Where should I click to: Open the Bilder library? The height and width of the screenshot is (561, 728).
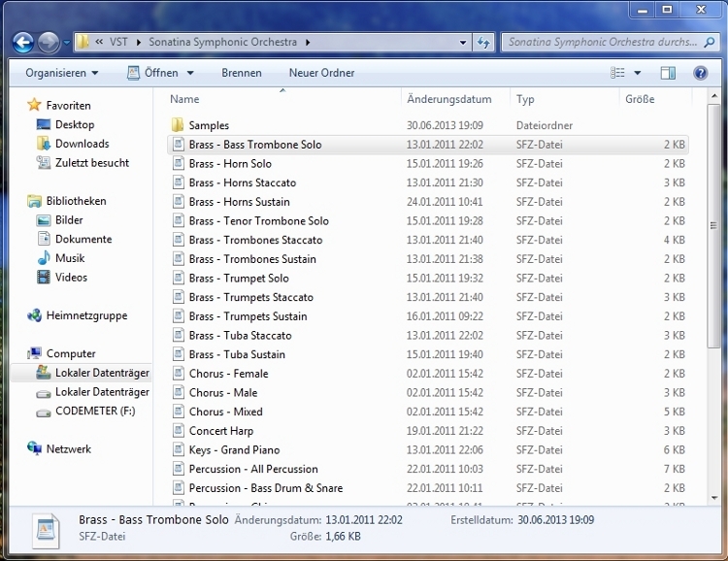[69, 220]
